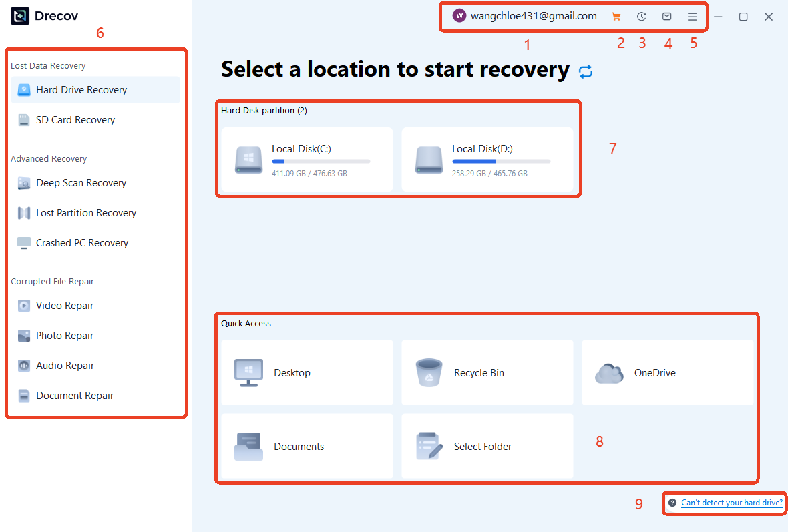Click the refresh locations icon
This screenshot has width=788, height=532.
(586, 71)
